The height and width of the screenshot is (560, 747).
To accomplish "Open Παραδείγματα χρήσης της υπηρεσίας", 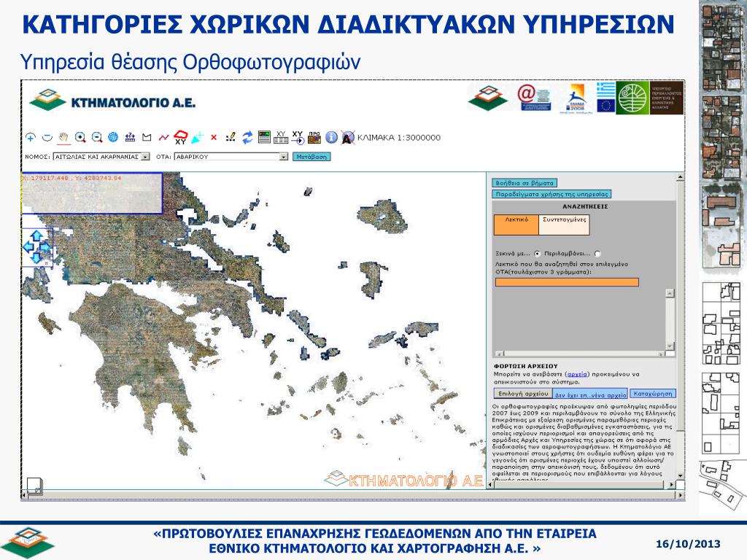I will [x=551, y=194].
